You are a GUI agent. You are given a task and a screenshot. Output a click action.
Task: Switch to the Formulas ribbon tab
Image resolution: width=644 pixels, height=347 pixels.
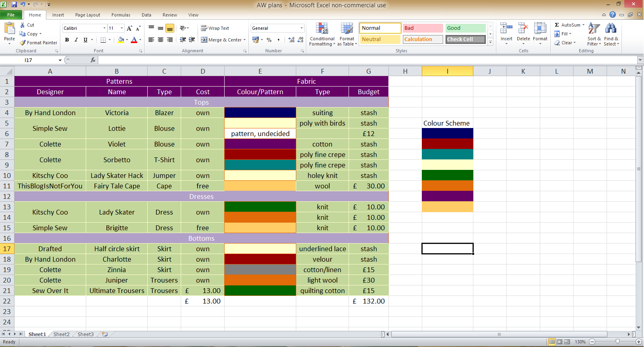[x=121, y=15]
